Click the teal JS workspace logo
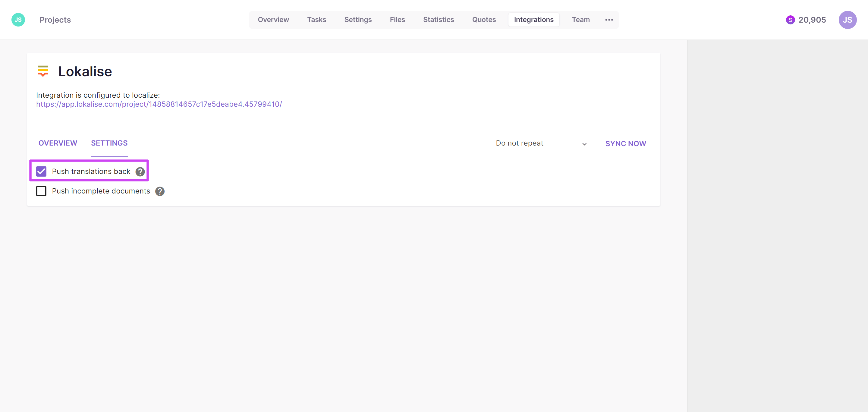Viewport: 868px width, 412px height. (x=18, y=20)
